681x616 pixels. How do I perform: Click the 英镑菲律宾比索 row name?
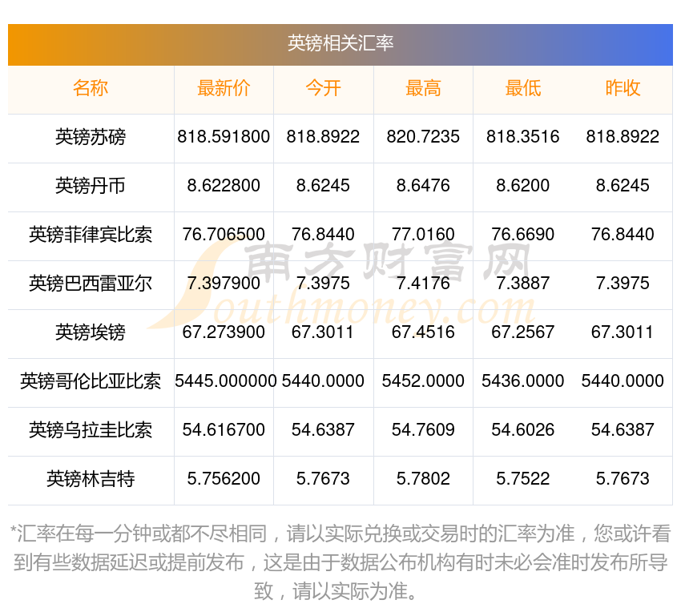[x=91, y=235]
